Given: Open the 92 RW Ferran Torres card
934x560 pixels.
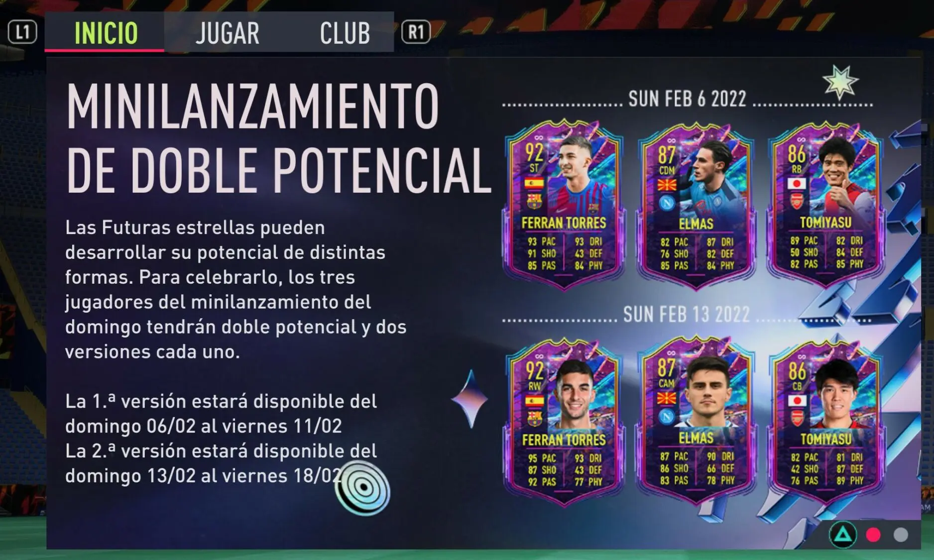Looking at the screenshot, I should pos(564,422).
